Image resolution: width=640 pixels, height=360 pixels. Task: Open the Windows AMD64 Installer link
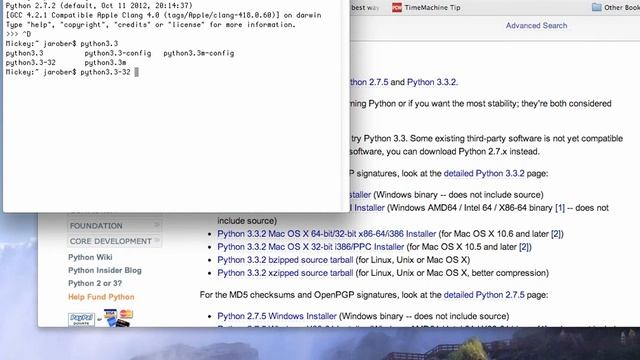click(367, 208)
